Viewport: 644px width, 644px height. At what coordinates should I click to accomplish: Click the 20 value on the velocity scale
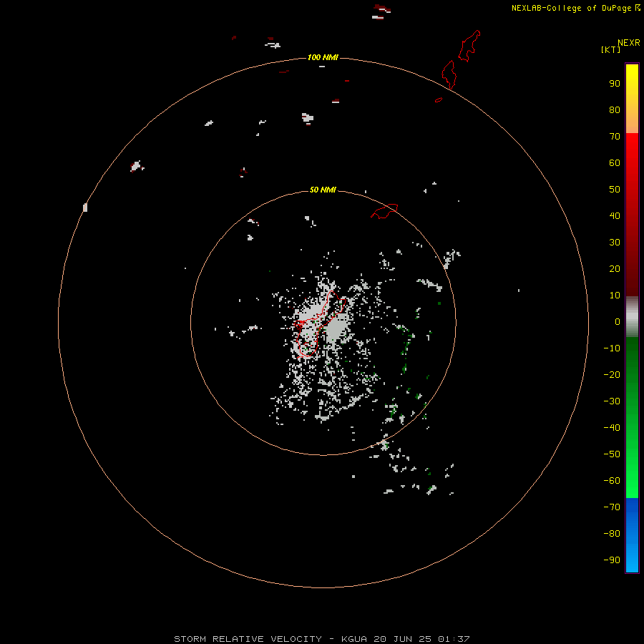615,268
